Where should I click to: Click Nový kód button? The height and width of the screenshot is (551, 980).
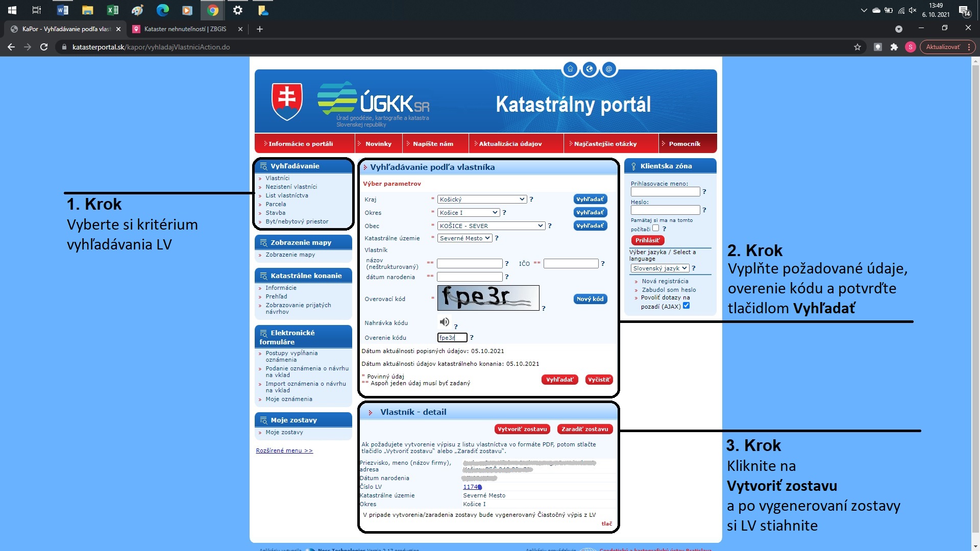point(590,299)
